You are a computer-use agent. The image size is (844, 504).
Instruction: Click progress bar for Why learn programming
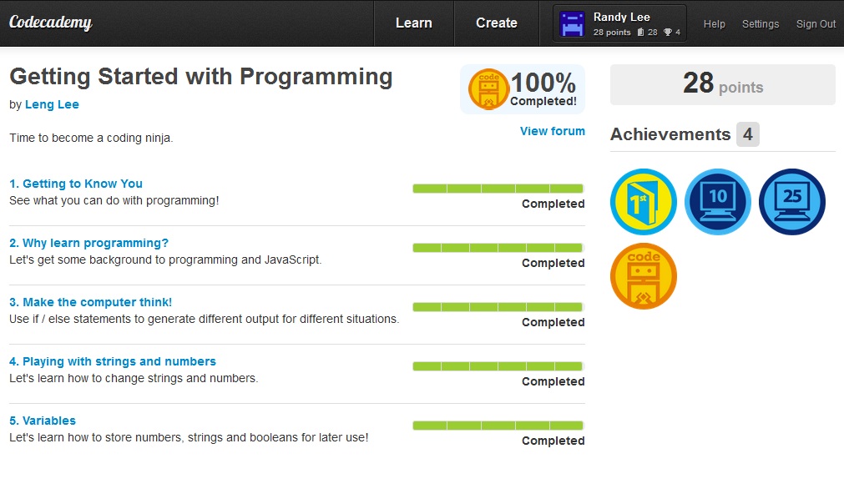click(498, 248)
